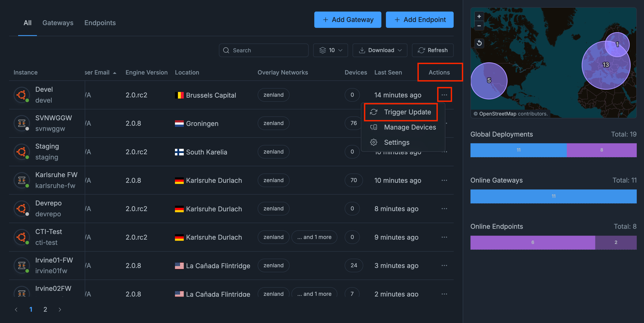Image resolution: width=644 pixels, height=323 pixels.
Task: Expand the Download dropdown
Action: click(x=380, y=50)
